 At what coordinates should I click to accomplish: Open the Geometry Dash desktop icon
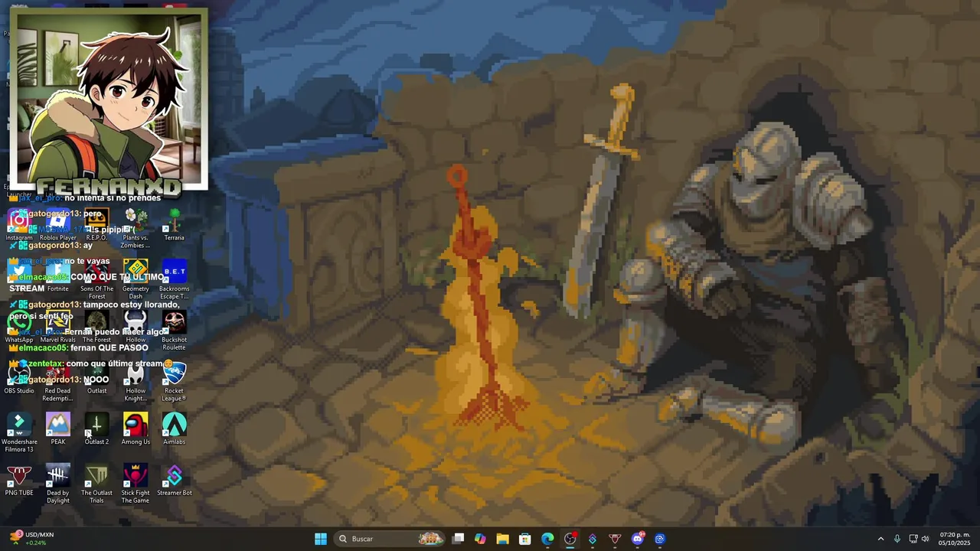(136, 280)
